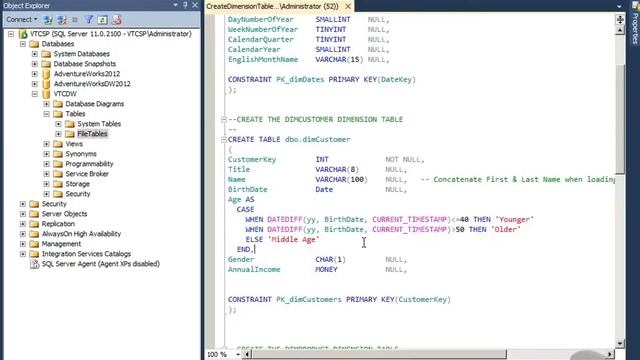This screenshot has width=640, height=360.
Task: Select the Replication folder icon
Action: (x=34, y=224)
